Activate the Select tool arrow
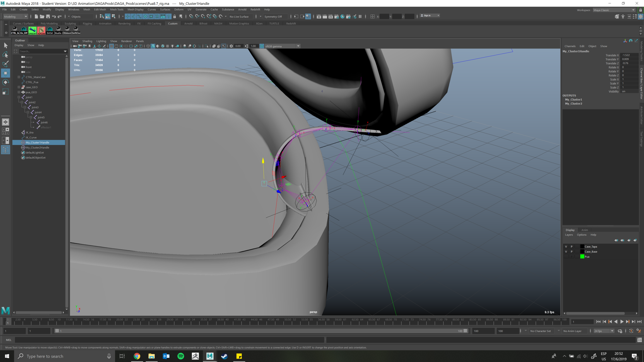644x362 pixels. 5,45
